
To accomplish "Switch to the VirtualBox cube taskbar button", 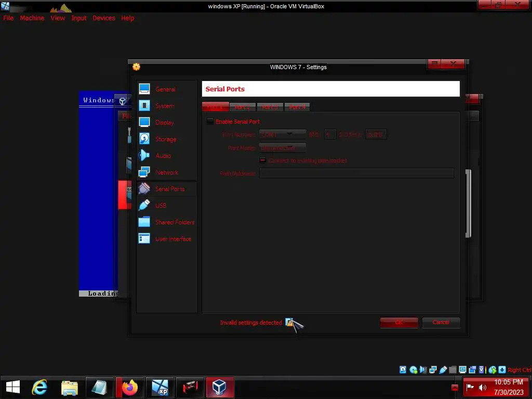I will point(220,387).
